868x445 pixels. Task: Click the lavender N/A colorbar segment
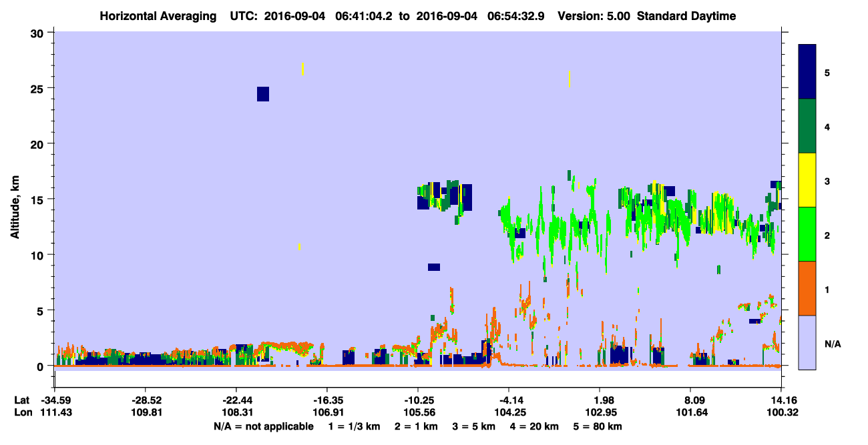coord(807,342)
